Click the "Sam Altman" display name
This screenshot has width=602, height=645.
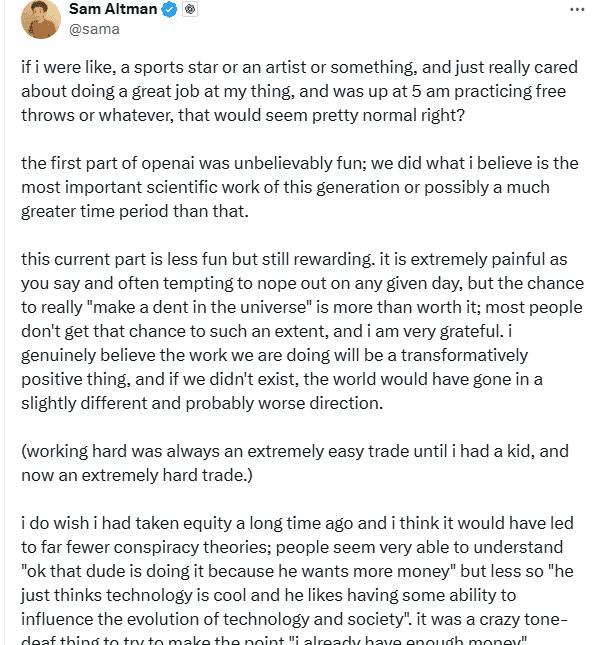pos(112,9)
